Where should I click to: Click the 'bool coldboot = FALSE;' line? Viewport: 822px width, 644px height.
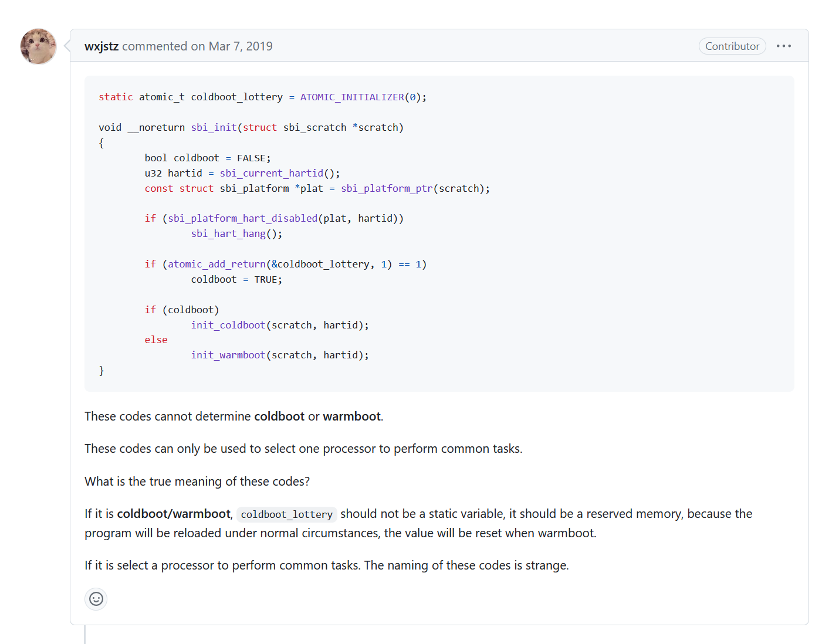coord(208,158)
